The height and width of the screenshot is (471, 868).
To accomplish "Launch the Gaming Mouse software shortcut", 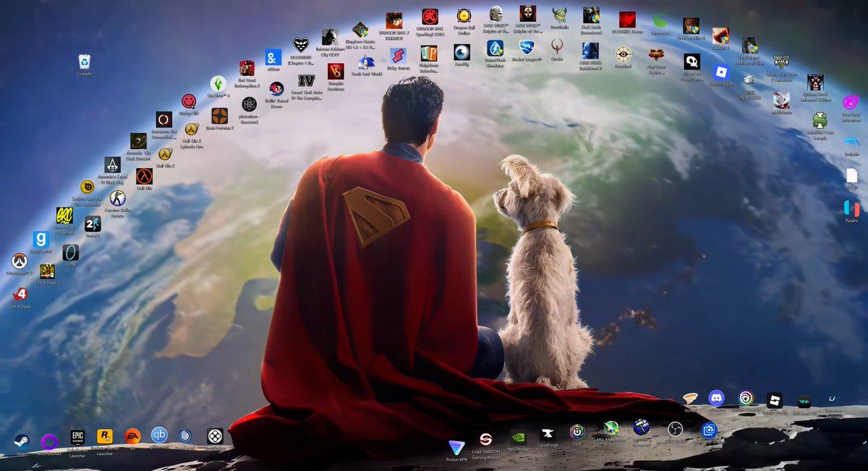I will click(486, 440).
